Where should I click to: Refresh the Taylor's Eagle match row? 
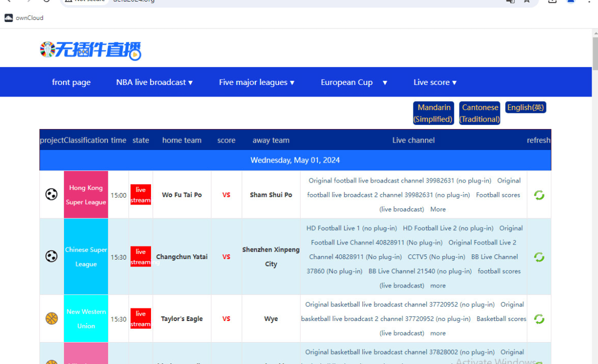click(x=539, y=319)
